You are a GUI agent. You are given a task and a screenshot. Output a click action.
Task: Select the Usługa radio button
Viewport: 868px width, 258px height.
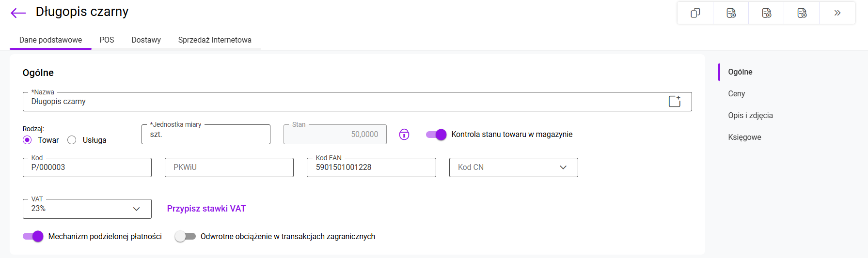[72, 140]
